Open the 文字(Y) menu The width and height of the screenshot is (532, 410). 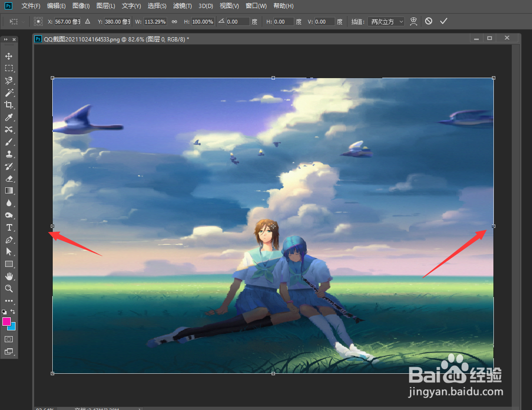(x=131, y=6)
